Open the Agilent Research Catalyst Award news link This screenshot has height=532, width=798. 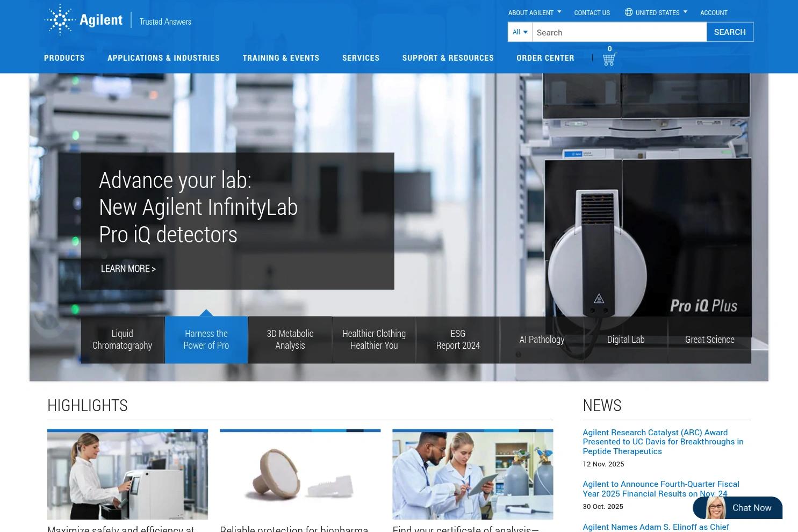(x=663, y=442)
